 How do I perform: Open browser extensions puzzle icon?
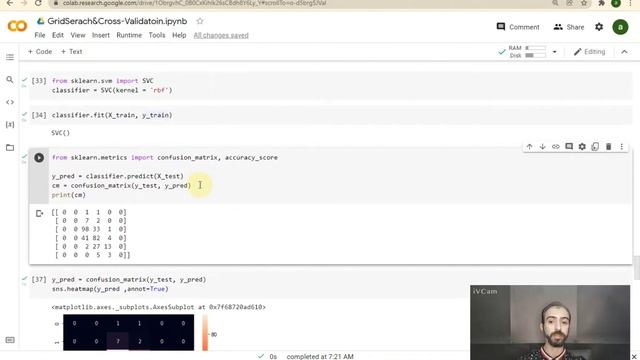click(602, 3)
